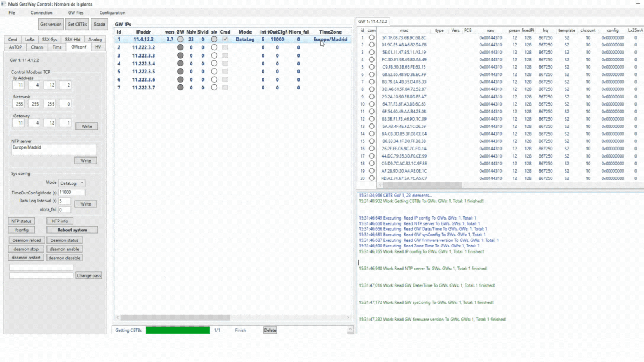
Task: Click the Get version button
Action: click(50, 24)
